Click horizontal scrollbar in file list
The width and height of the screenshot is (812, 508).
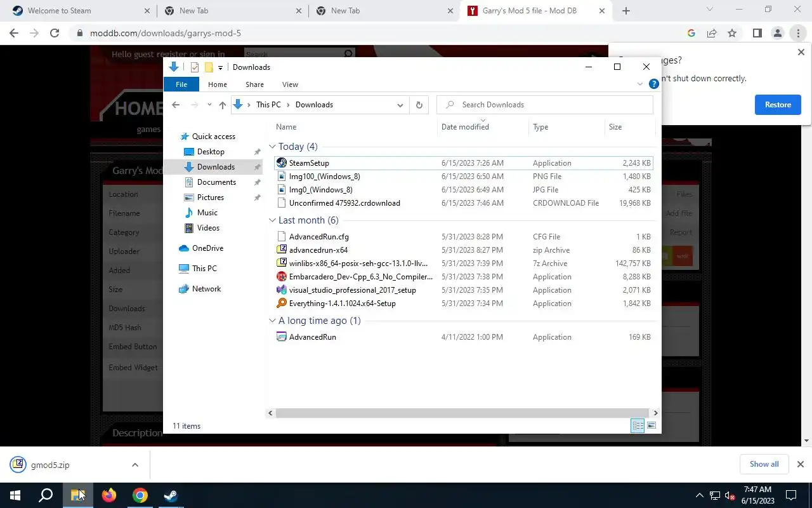pyautogui.click(x=462, y=413)
